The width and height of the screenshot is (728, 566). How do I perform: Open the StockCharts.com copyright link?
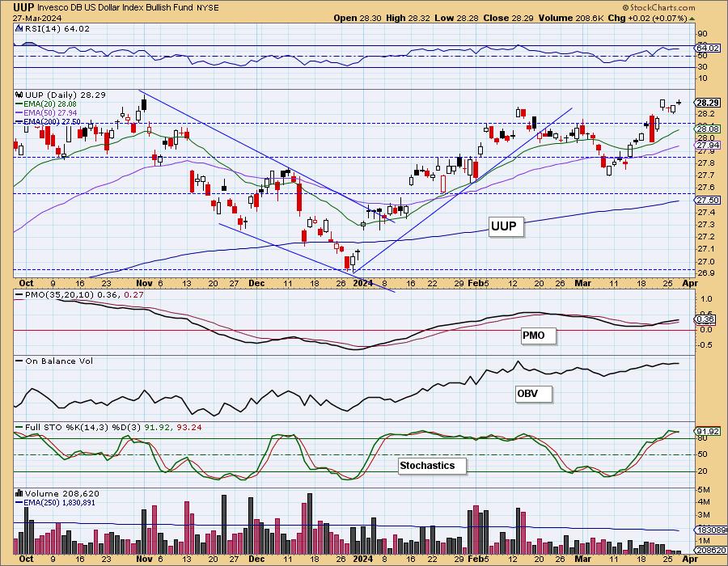pyautogui.click(x=658, y=7)
